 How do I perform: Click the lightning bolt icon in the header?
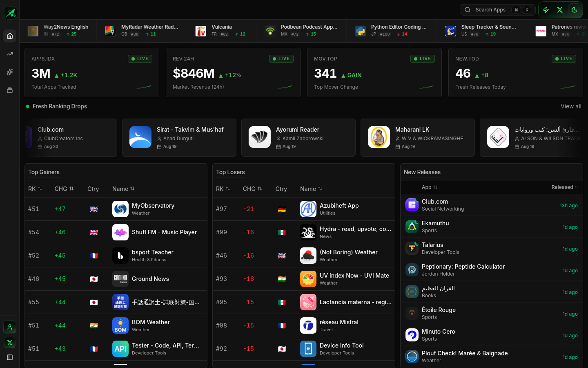coord(546,10)
